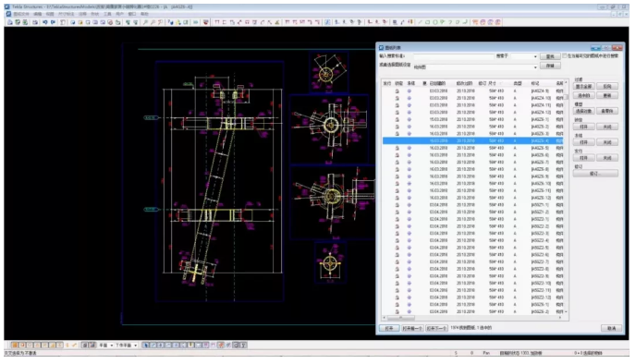Click the lock icon in the A4G24-9 row

tap(397, 91)
